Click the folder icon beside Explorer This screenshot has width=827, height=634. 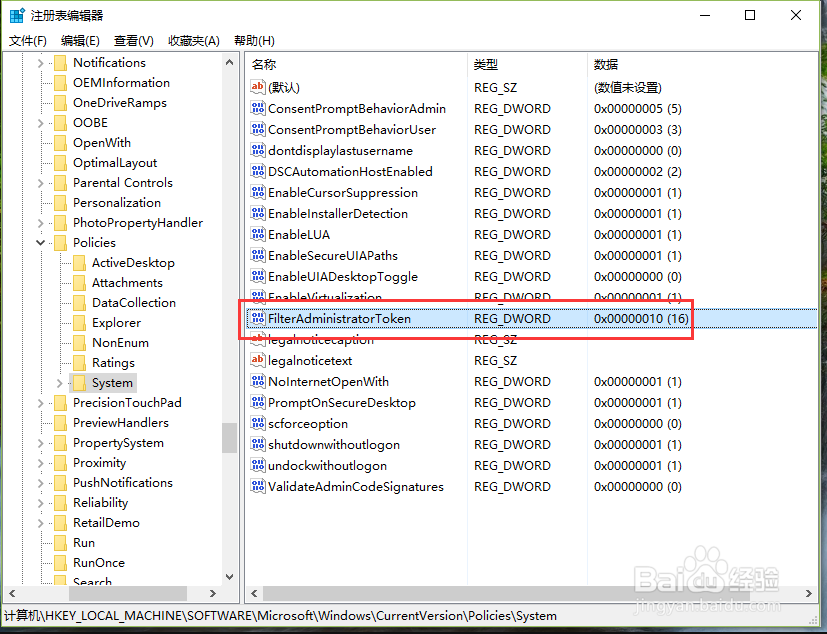(x=77, y=322)
